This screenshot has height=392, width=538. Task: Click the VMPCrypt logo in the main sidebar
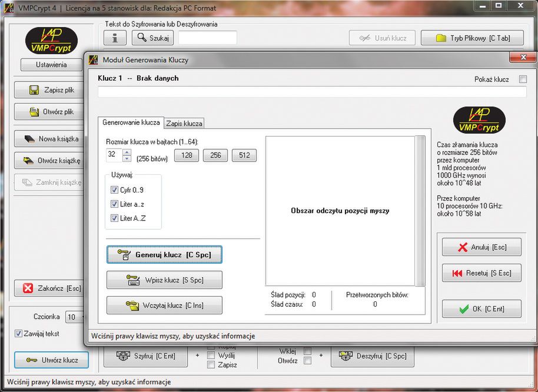51,41
